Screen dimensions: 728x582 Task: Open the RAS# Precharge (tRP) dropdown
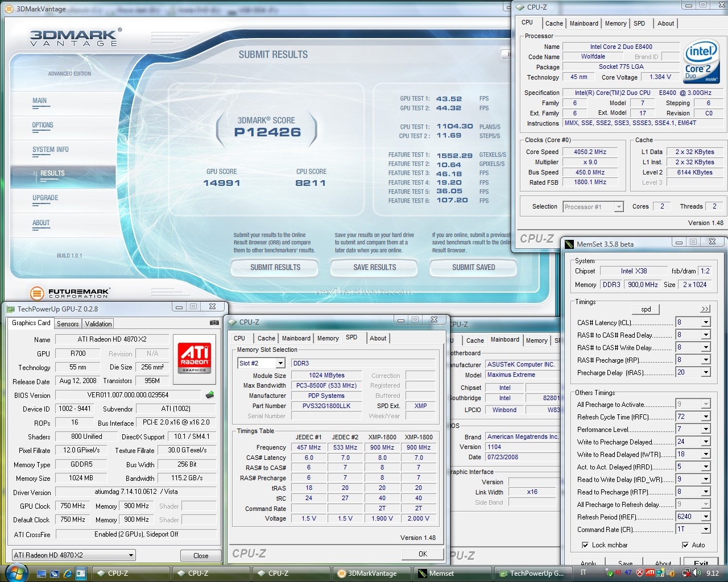(706, 360)
